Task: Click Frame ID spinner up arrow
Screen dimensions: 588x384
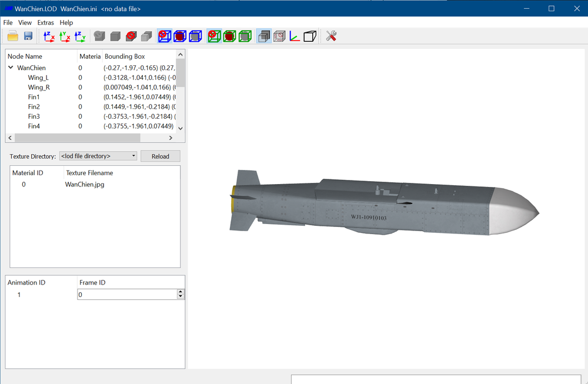Action: (x=181, y=291)
